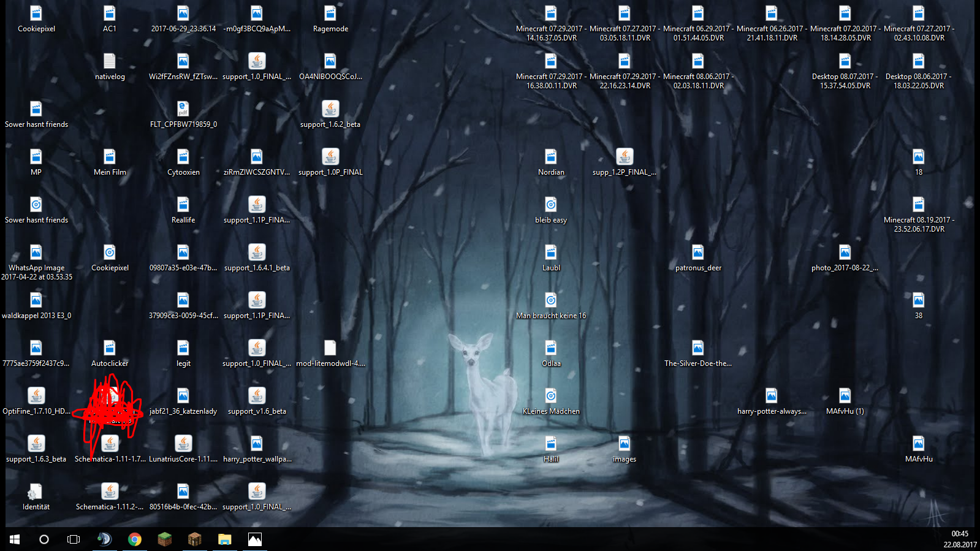Click the image file named 18
Viewport: 980px width, 551px height.
tap(919, 157)
